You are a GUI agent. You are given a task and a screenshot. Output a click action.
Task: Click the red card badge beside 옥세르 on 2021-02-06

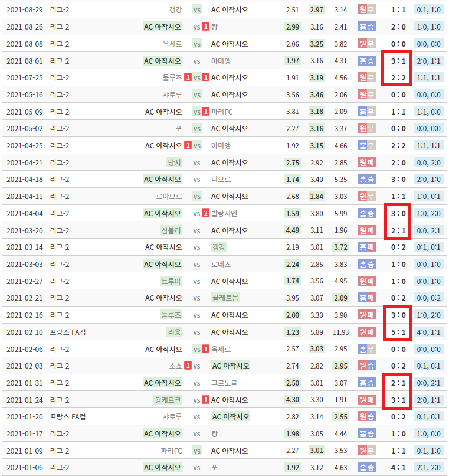[x=205, y=349]
